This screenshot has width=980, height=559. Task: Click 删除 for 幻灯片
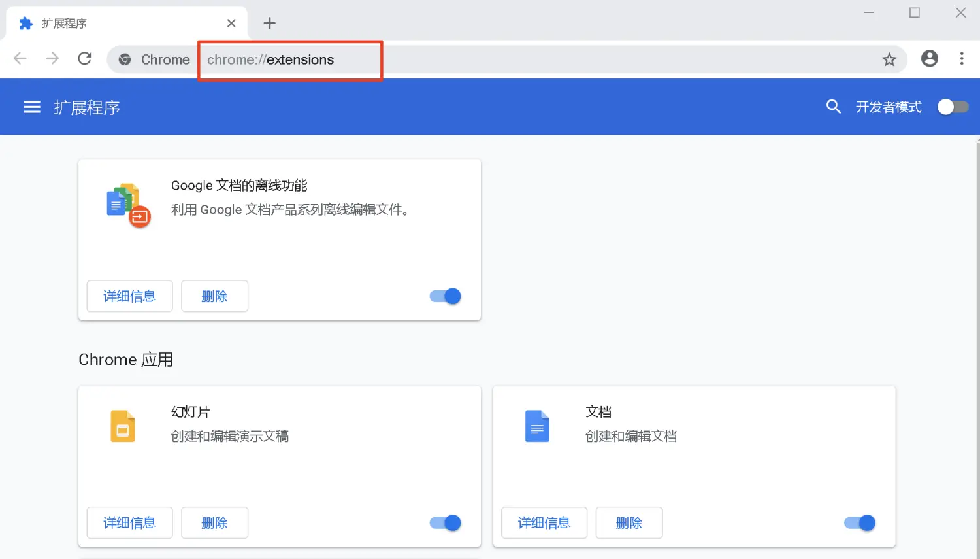(214, 522)
